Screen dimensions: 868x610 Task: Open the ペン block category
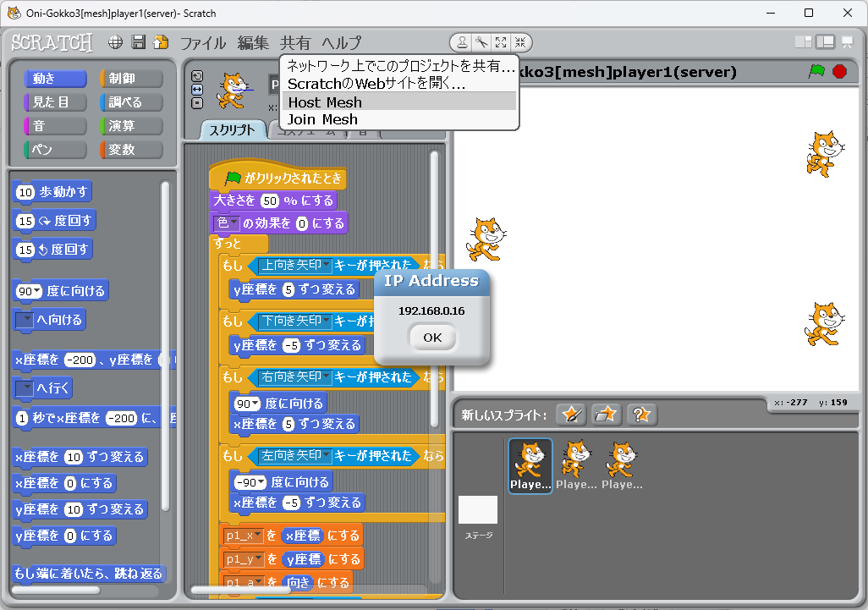(x=55, y=150)
